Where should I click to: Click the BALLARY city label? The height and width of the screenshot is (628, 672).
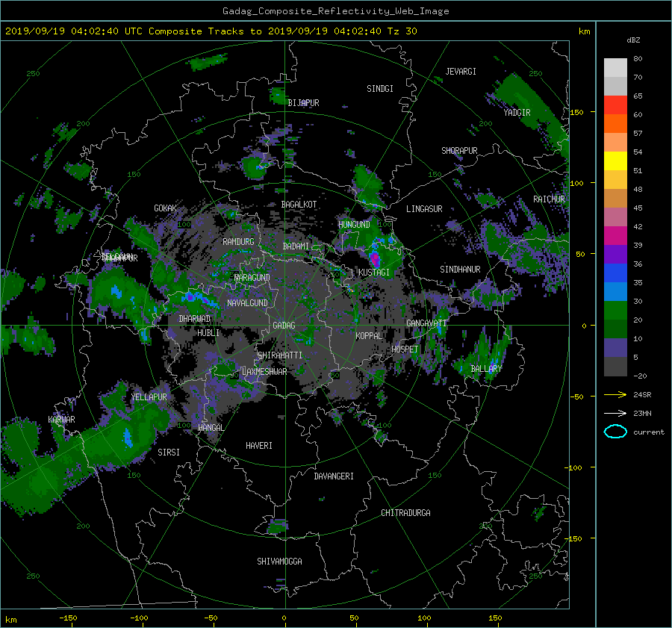click(486, 369)
